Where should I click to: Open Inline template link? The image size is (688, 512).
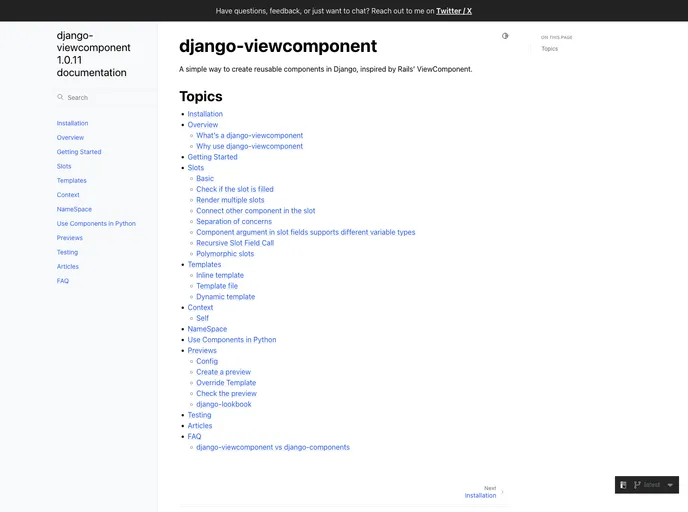pos(220,275)
